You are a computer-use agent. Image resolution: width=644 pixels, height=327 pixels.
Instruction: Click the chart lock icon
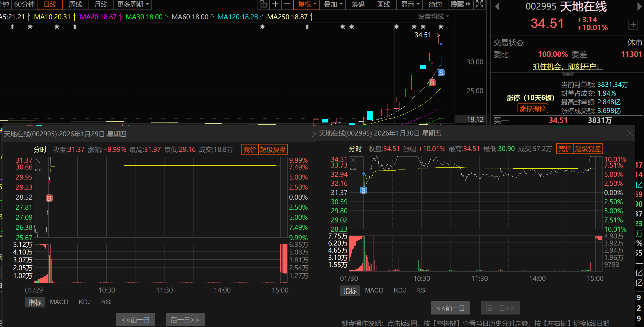coord(264,4)
